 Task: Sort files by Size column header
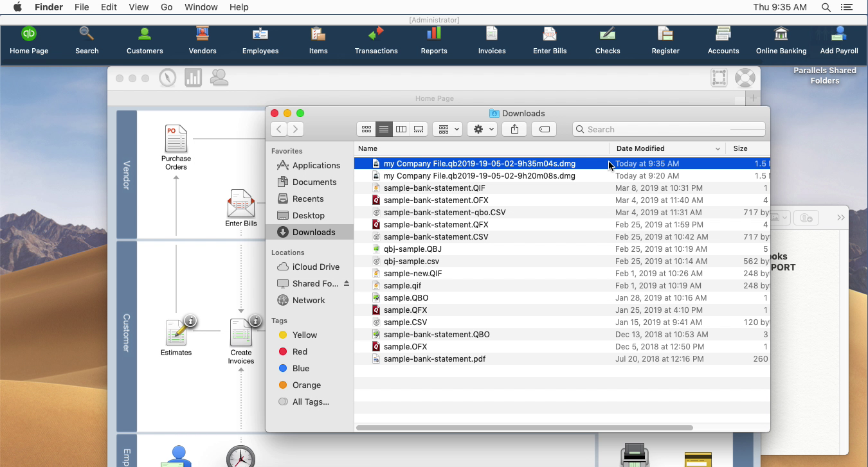(x=748, y=148)
